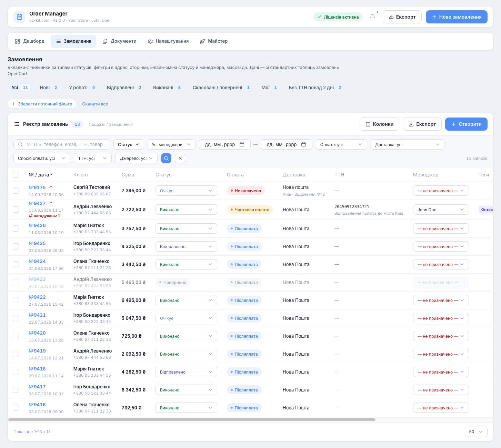Tick the checkbox for order №9175
The width and height of the screenshot is (501, 448).
(16, 191)
